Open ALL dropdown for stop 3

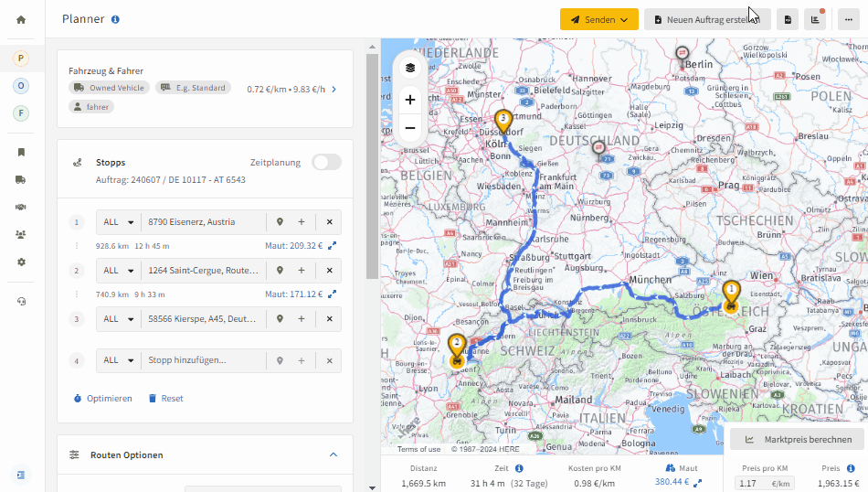click(x=119, y=319)
